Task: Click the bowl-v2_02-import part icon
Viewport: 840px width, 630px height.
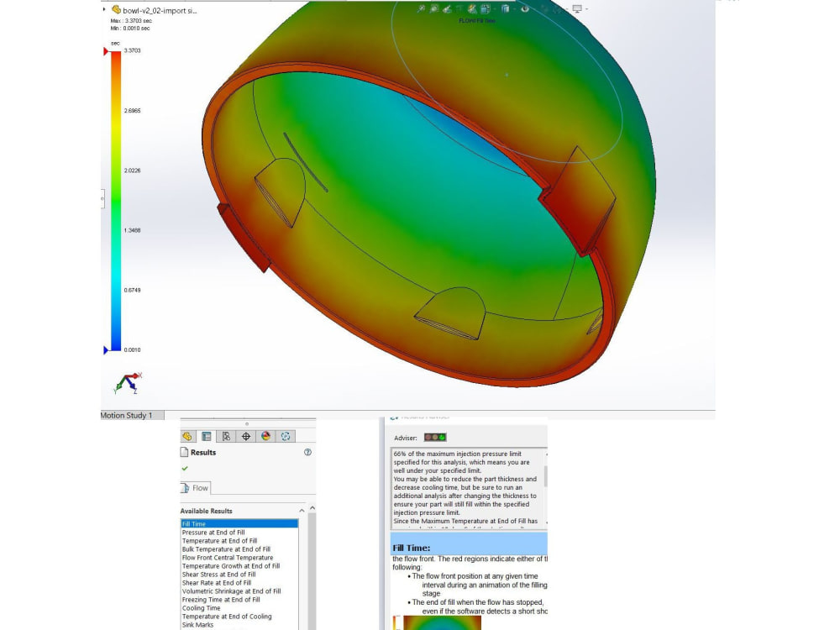Action: click(x=116, y=9)
